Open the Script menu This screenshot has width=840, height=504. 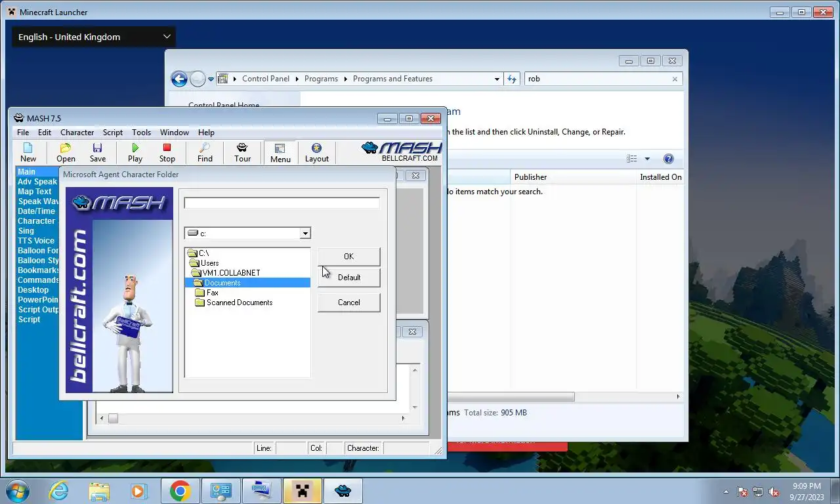click(113, 132)
